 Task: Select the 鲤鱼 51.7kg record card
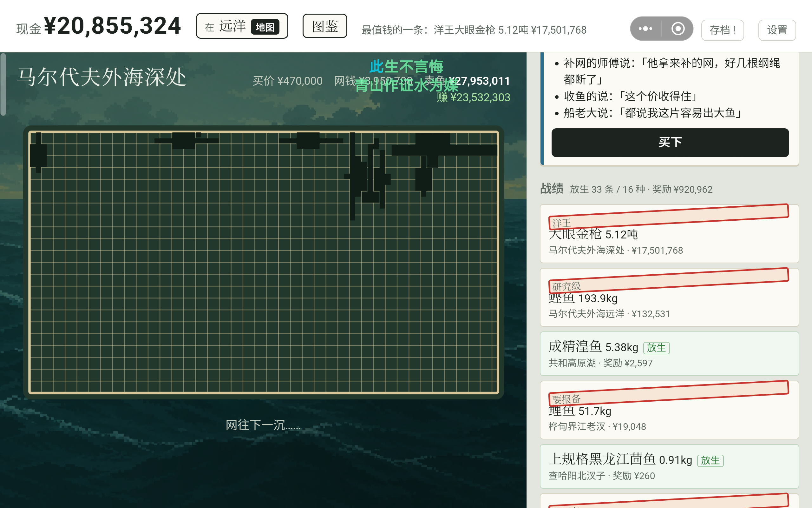tap(669, 410)
